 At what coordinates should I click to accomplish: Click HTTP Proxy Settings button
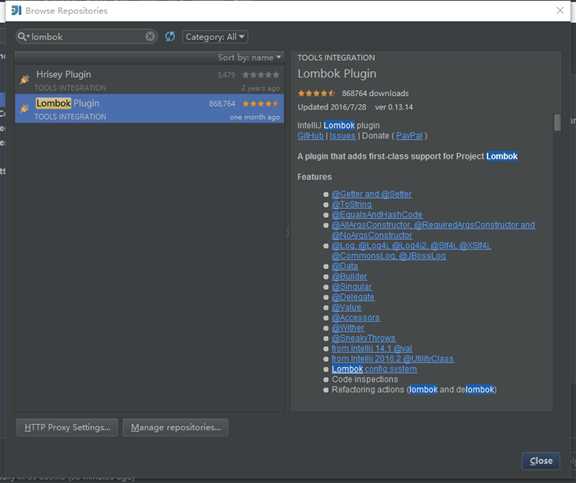pyautogui.click(x=67, y=428)
